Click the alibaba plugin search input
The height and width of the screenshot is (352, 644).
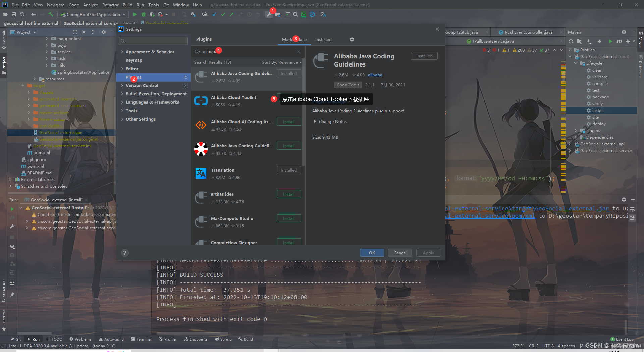tap(248, 52)
